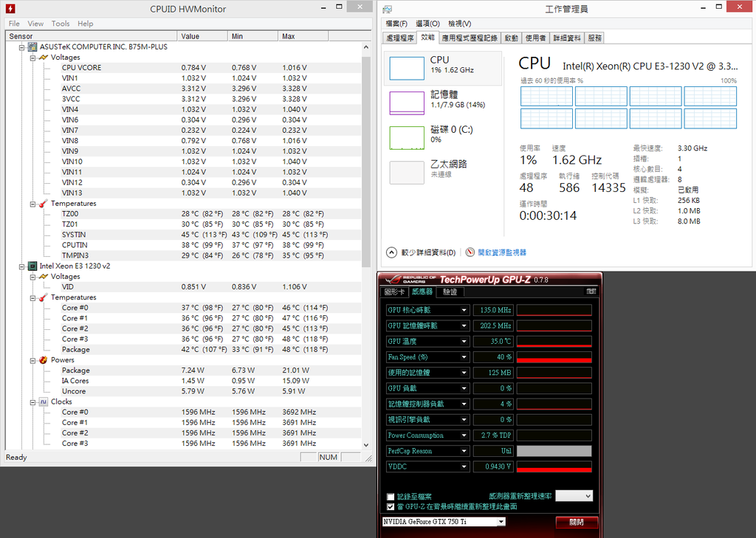Open the Help menu in HWMonitor

click(x=86, y=24)
